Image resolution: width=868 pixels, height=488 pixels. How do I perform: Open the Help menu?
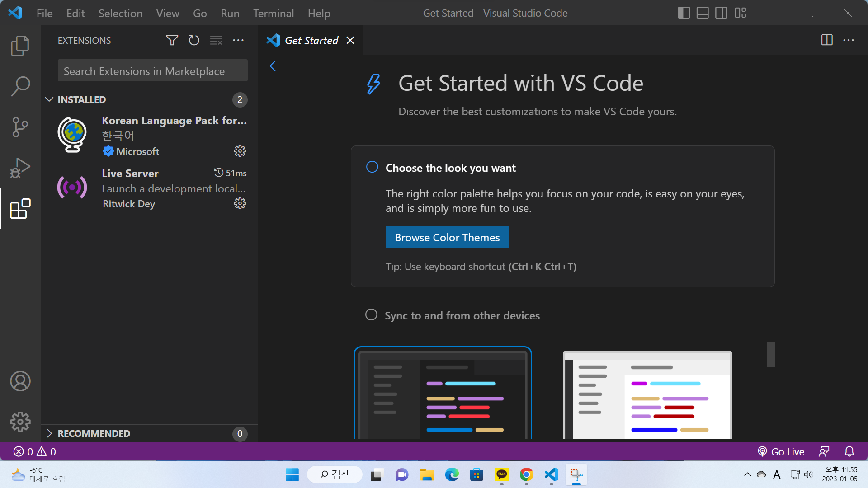point(319,13)
